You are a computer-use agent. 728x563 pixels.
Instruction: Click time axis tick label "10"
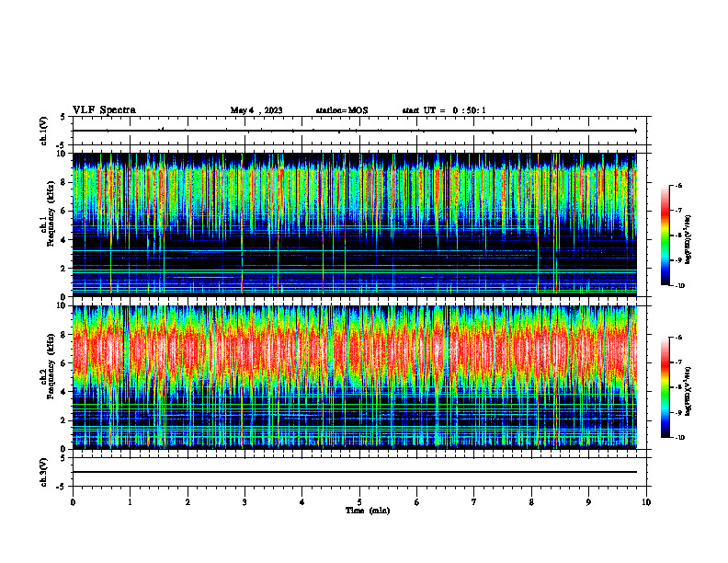coord(646,502)
